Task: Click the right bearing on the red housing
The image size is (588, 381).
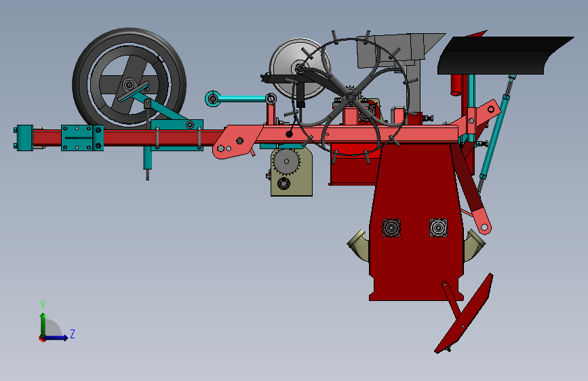Action: pos(438,228)
